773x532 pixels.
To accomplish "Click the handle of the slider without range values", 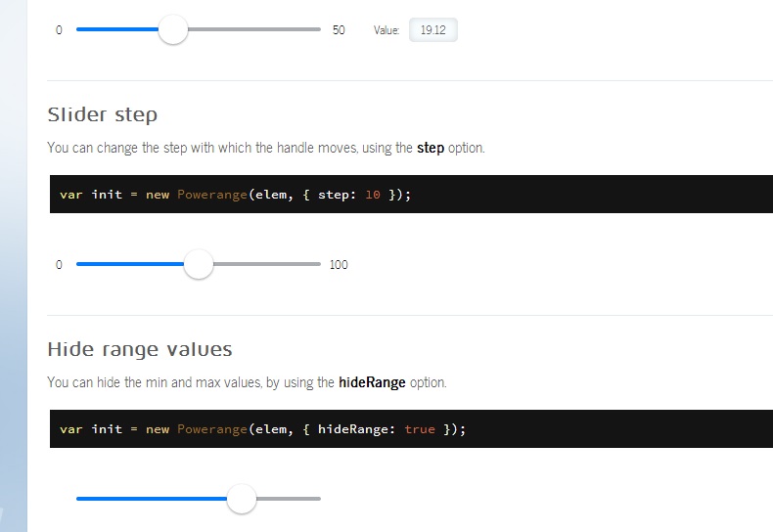I will 242,499.
